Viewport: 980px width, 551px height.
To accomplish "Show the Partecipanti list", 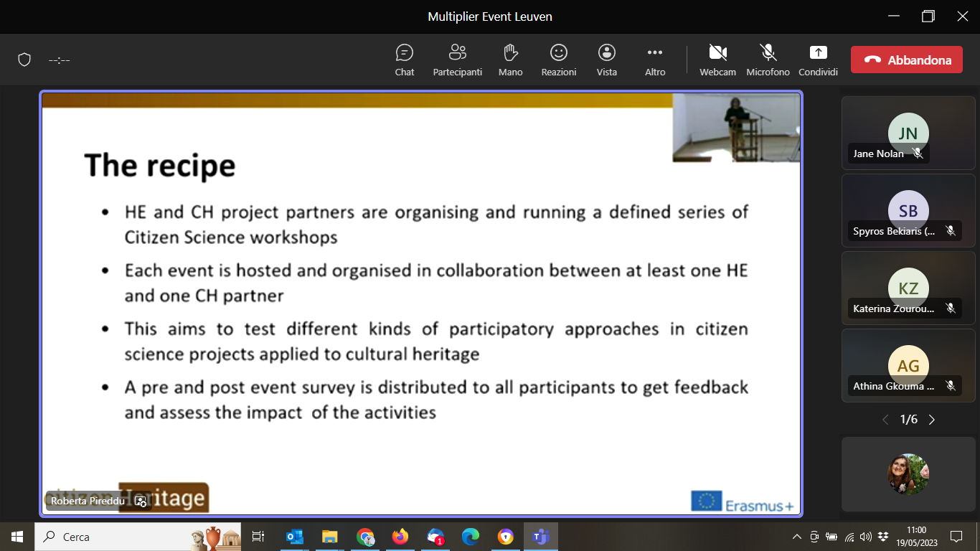I will pos(458,60).
